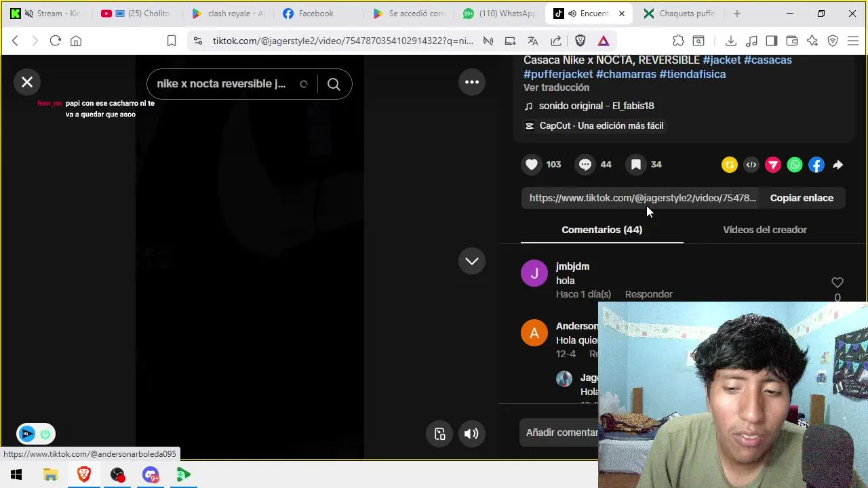The width and height of the screenshot is (868, 488).
Task: Open media playlist music note icon
Action: click(x=751, y=41)
